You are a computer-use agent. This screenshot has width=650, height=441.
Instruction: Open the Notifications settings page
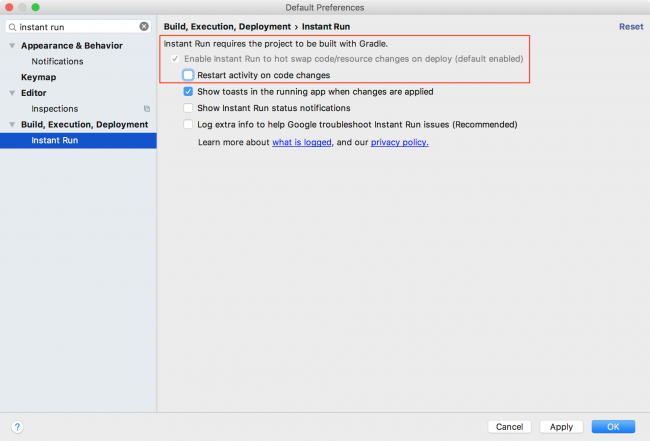pyautogui.click(x=57, y=61)
